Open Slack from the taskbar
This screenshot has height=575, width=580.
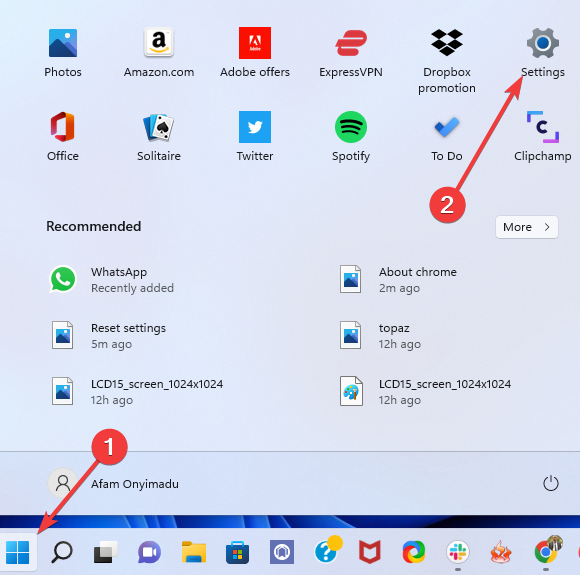[x=458, y=552]
